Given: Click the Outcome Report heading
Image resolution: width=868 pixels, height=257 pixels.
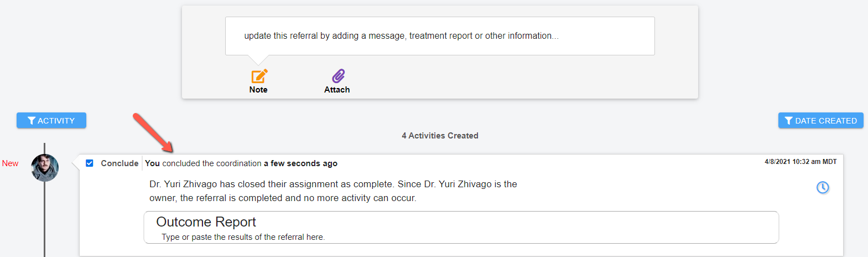Looking at the screenshot, I should click(x=206, y=222).
